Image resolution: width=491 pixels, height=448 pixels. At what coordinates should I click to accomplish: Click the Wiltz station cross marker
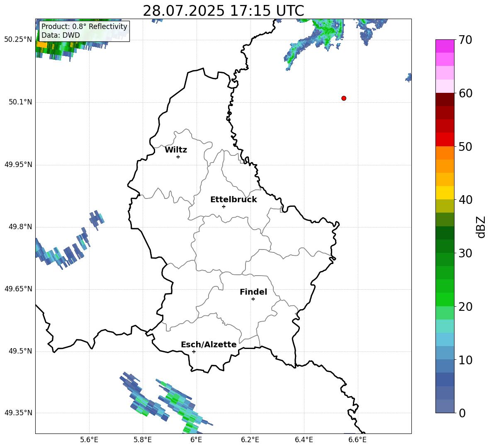(178, 157)
